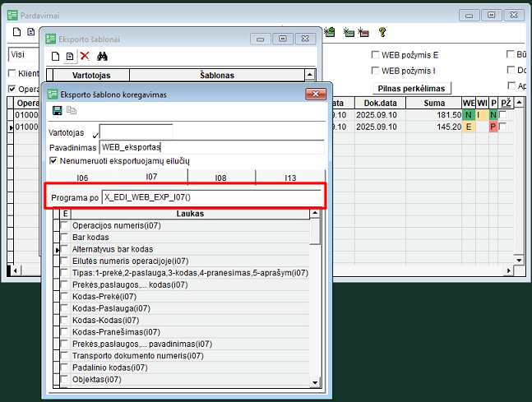Click edit document icon in Pardavimai toolbar
The image size is (532, 402).
[31, 32]
